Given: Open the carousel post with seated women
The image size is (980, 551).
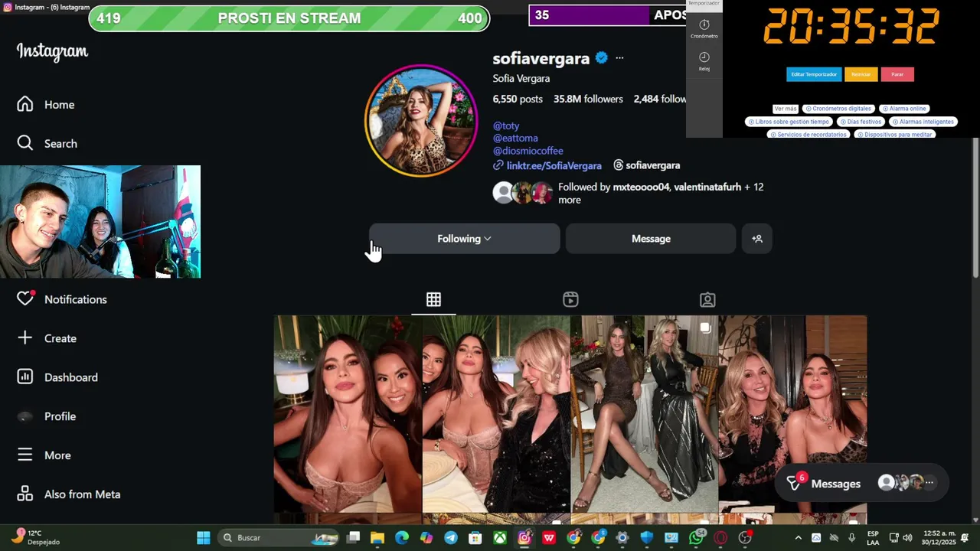Looking at the screenshot, I should point(645,414).
